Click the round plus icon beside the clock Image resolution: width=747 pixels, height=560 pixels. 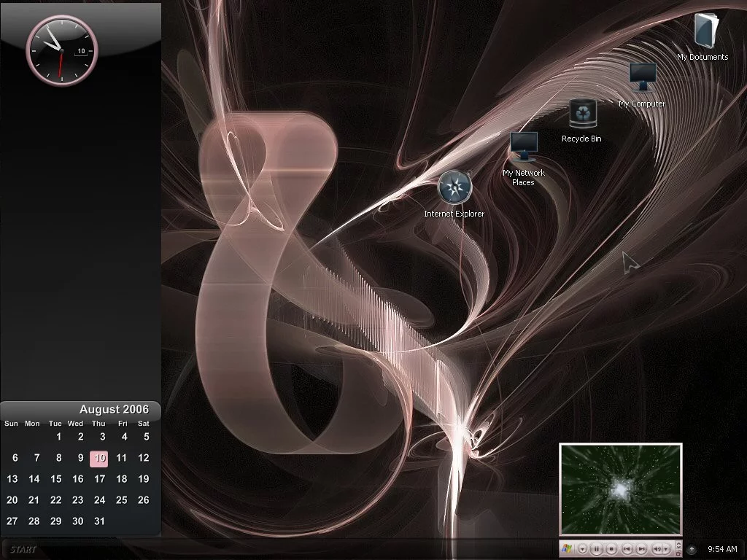click(692, 549)
